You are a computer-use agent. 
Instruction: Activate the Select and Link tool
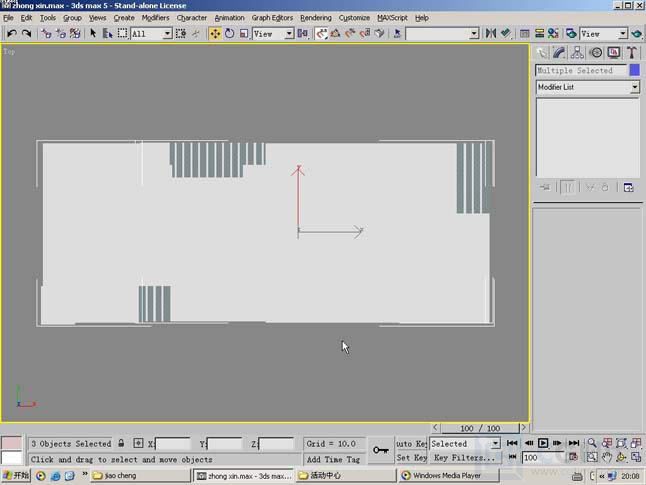click(46, 33)
